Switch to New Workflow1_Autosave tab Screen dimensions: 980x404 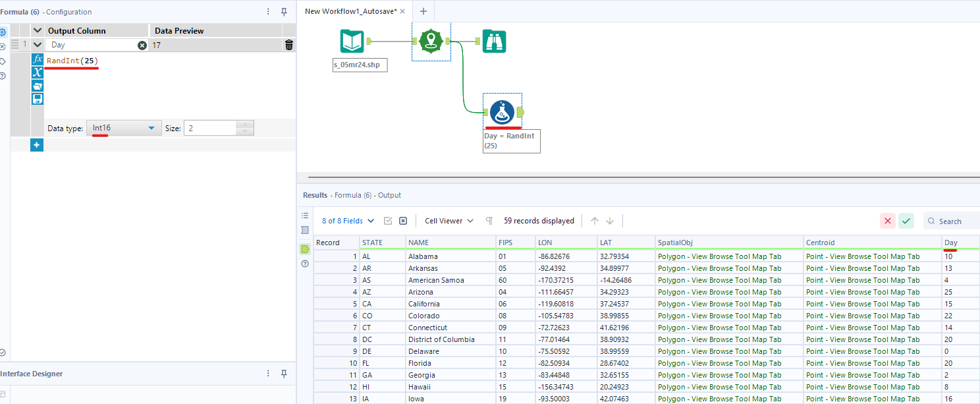[350, 11]
